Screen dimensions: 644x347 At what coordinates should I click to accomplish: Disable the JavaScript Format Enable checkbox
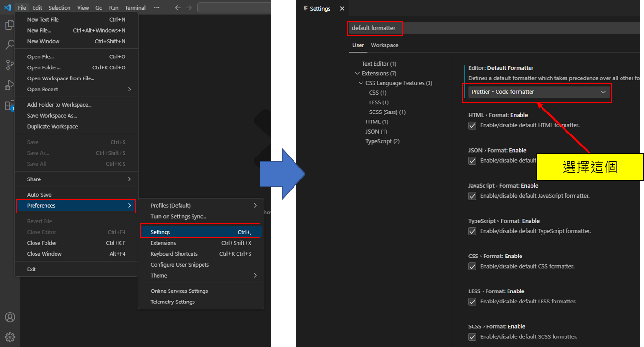tap(473, 196)
